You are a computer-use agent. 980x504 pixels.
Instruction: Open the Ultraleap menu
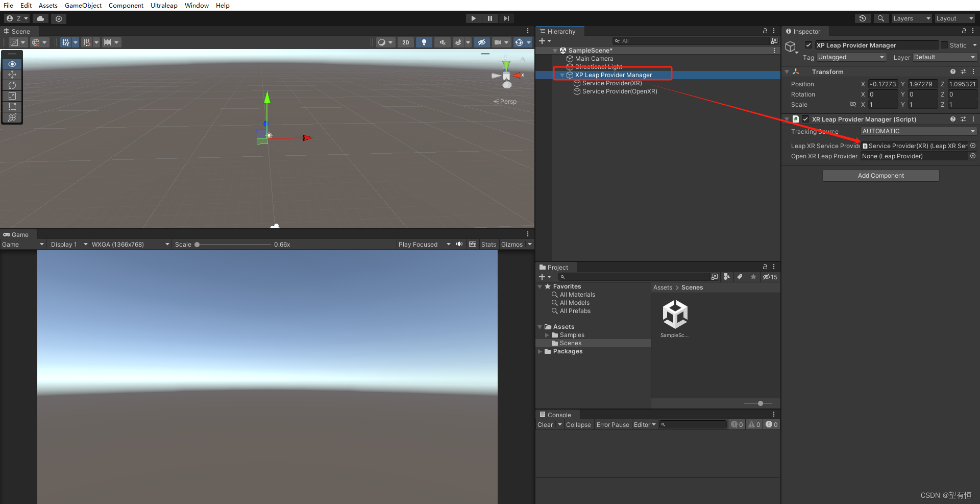(x=164, y=5)
